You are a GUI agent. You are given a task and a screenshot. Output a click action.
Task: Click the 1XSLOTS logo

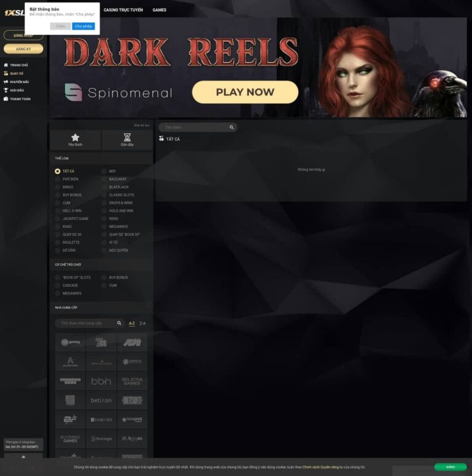(x=14, y=13)
